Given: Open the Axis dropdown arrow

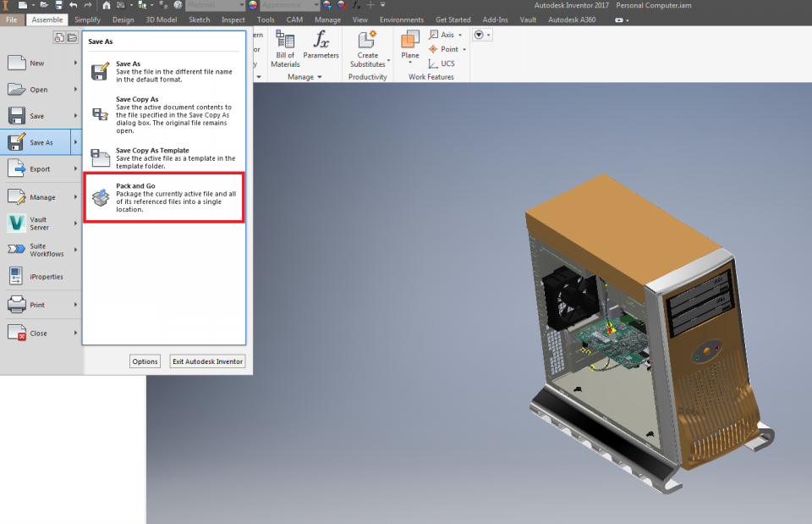Looking at the screenshot, I should pos(462,36).
